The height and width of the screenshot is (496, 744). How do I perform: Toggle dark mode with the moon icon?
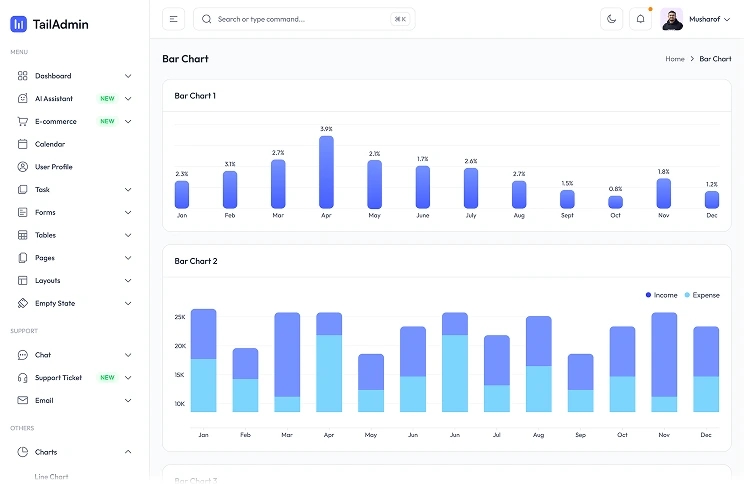(x=611, y=19)
